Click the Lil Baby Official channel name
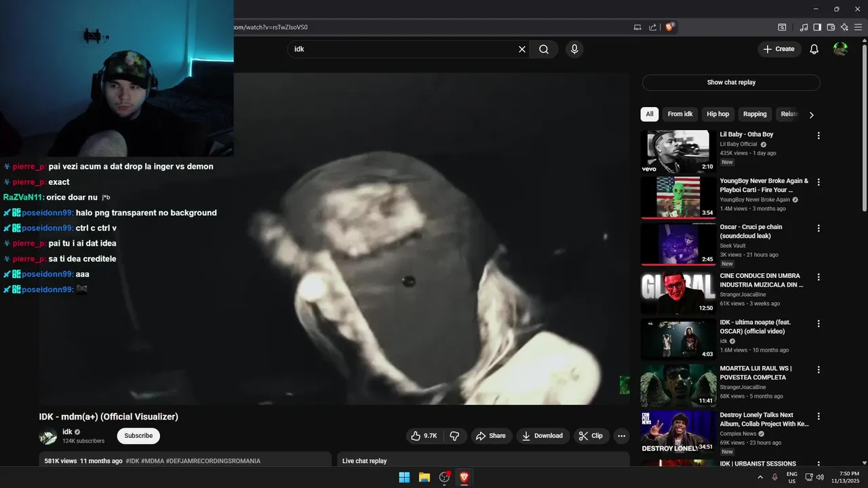The image size is (868, 488). (x=738, y=144)
